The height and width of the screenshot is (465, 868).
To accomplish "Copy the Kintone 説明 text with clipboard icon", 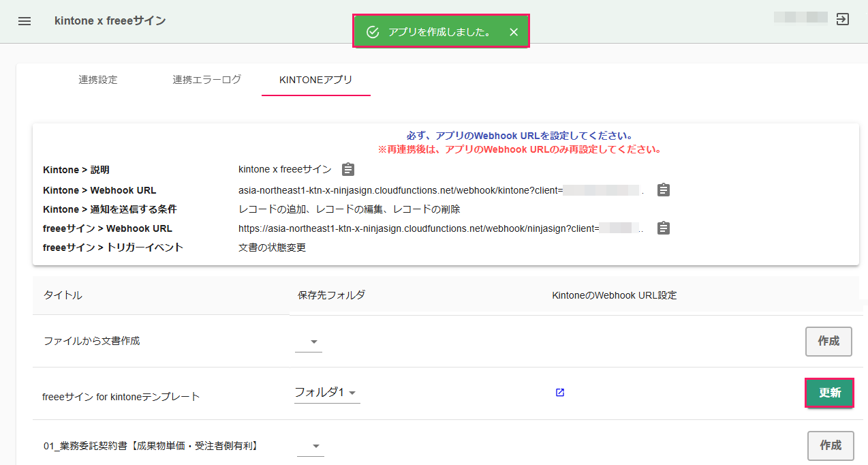I will pos(348,169).
